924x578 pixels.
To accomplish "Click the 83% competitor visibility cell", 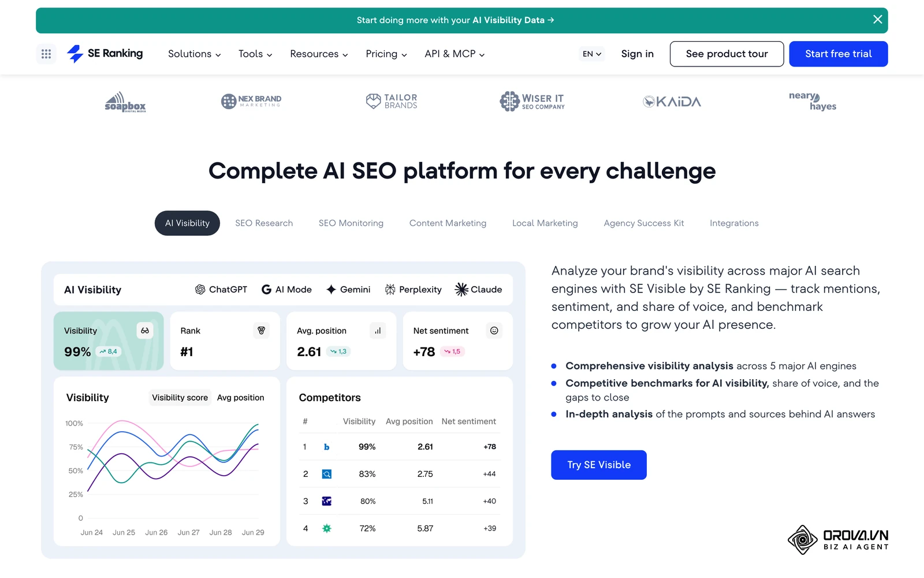I will click(x=367, y=474).
